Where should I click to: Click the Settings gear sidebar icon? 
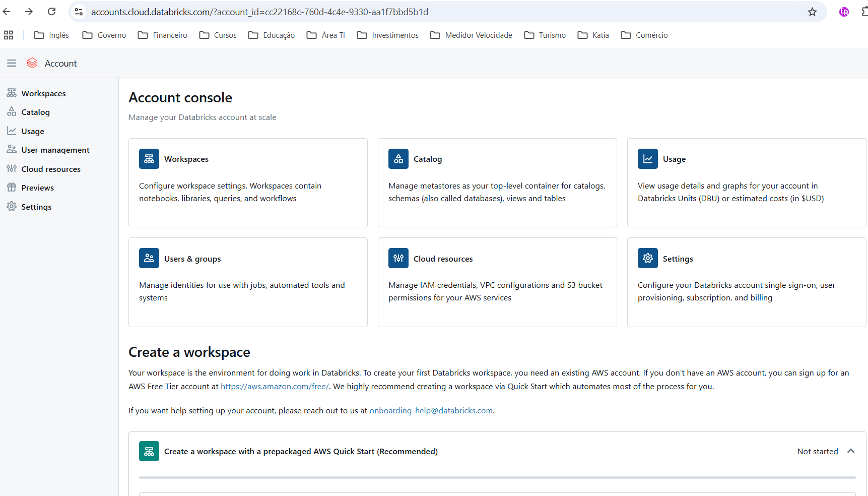[12, 207]
